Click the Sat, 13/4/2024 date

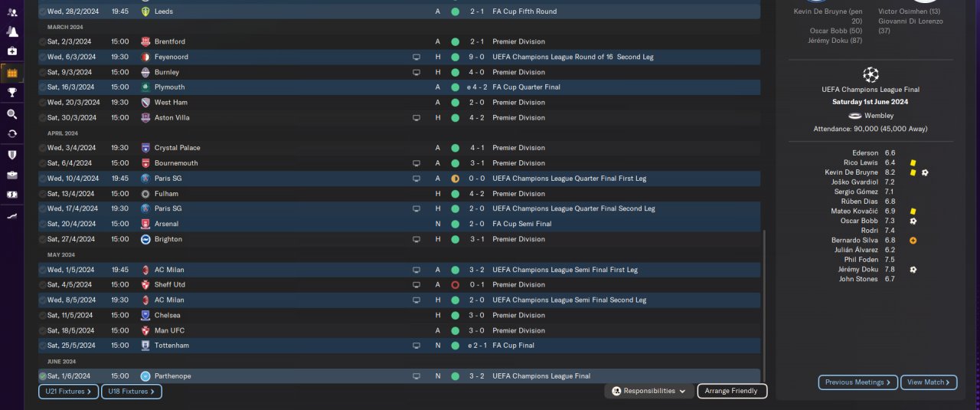pos(72,194)
